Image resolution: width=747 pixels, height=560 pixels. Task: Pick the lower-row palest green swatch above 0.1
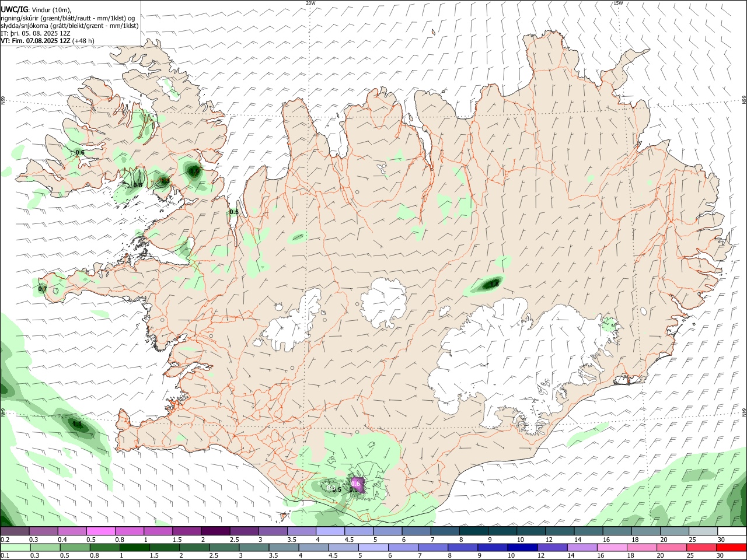(x=15, y=548)
